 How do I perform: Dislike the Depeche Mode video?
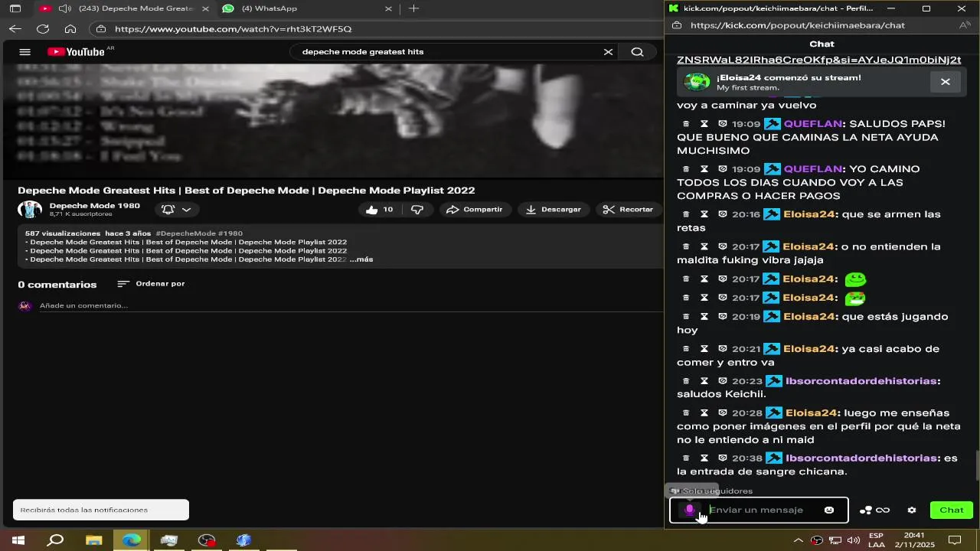tap(417, 210)
